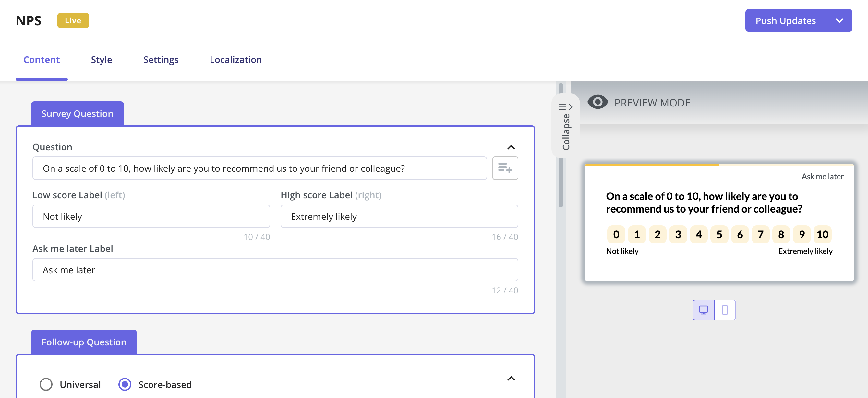Click the Preview Mode eye icon

(597, 102)
